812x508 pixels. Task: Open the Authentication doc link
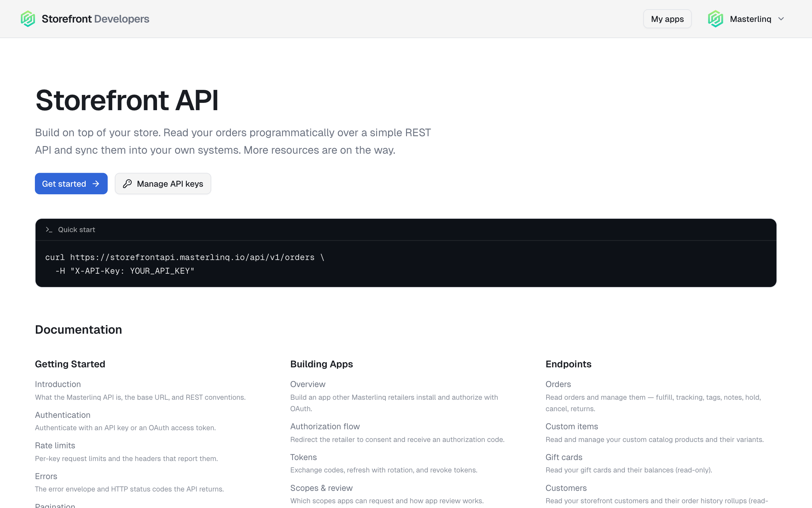(62, 415)
